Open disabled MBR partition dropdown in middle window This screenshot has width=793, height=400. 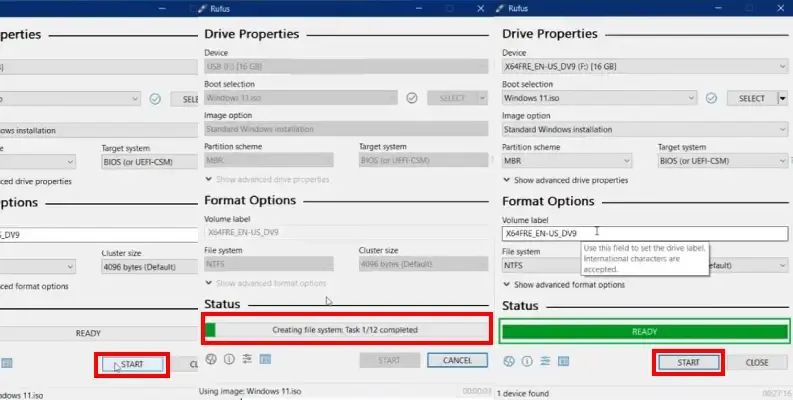pyautogui.click(x=269, y=160)
